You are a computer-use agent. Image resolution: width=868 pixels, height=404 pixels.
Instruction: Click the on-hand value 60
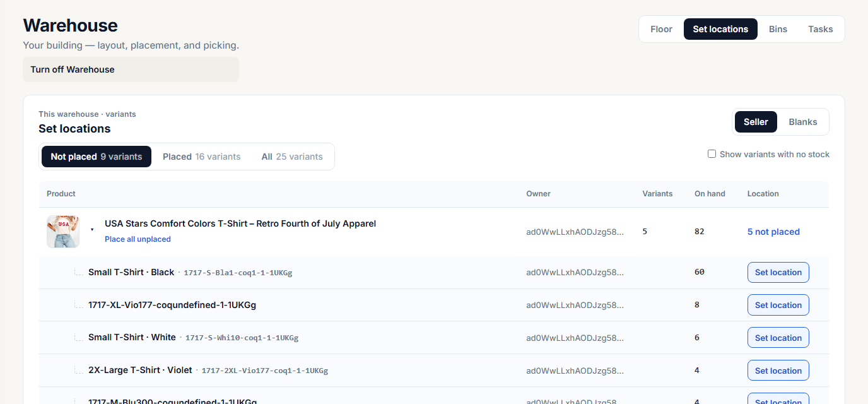click(699, 272)
